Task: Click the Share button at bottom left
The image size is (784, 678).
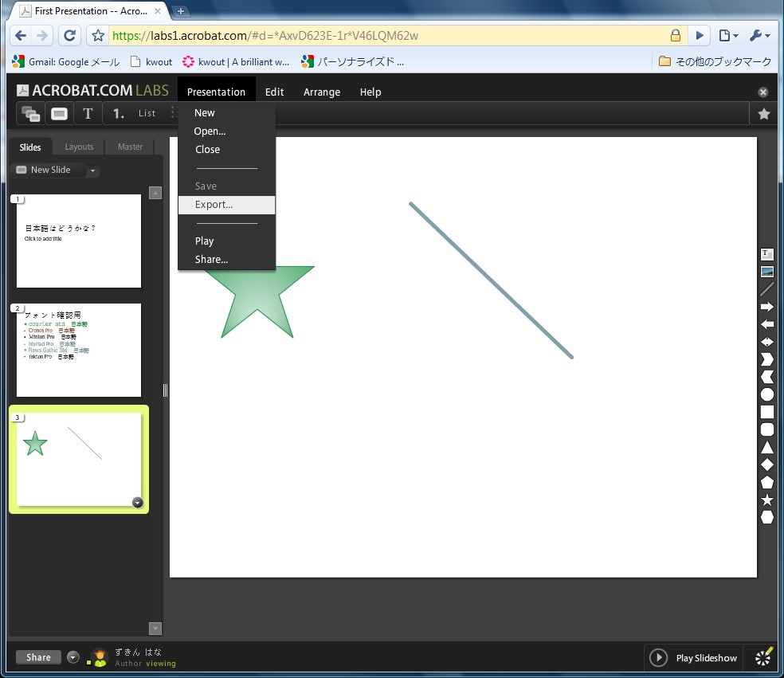Action: (x=38, y=657)
